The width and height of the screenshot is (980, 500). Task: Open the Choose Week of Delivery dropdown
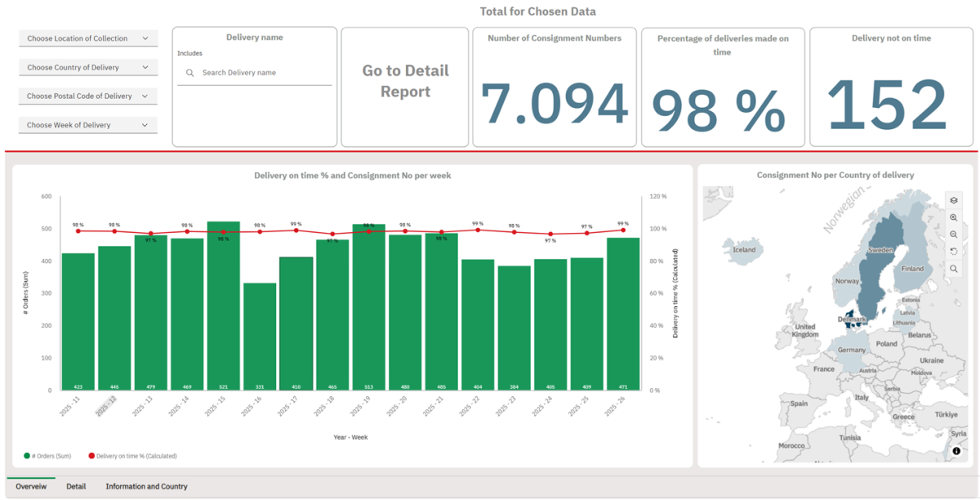click(88, 125)
